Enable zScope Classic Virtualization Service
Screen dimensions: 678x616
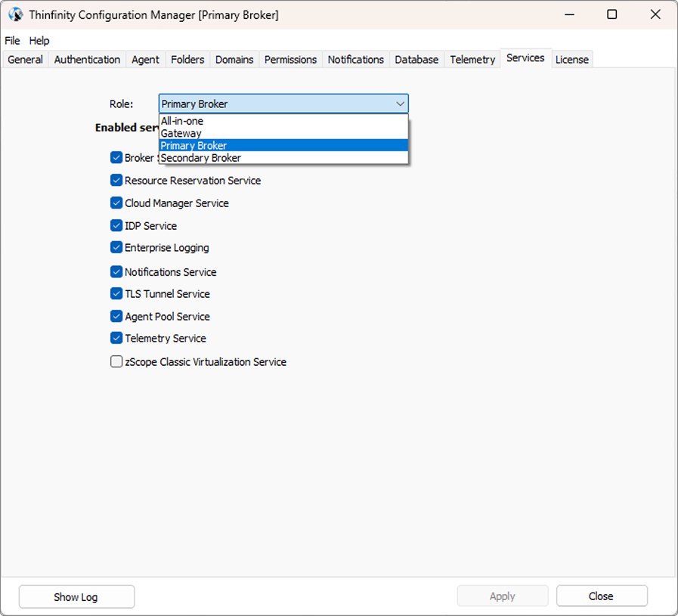click(x=116, y=362)
